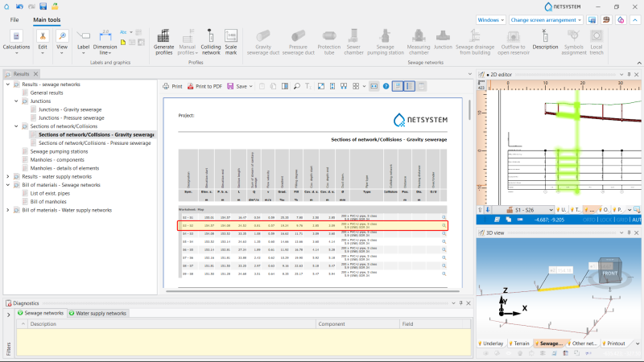The height and width of the screenshot is (362, 644).
Task: Click the blue down arrow in 2D editor
Action: tap(488, 210)
